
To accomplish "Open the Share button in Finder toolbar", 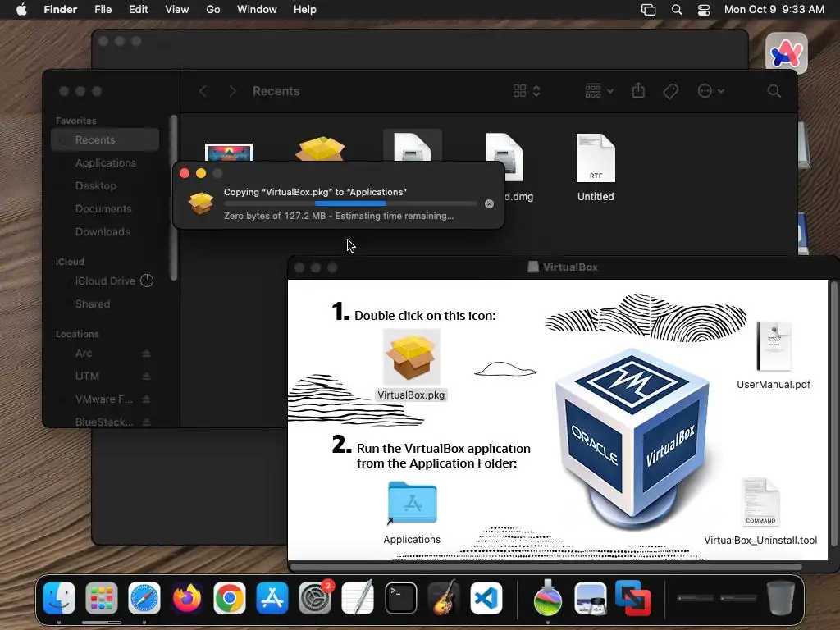I will 638,90.
